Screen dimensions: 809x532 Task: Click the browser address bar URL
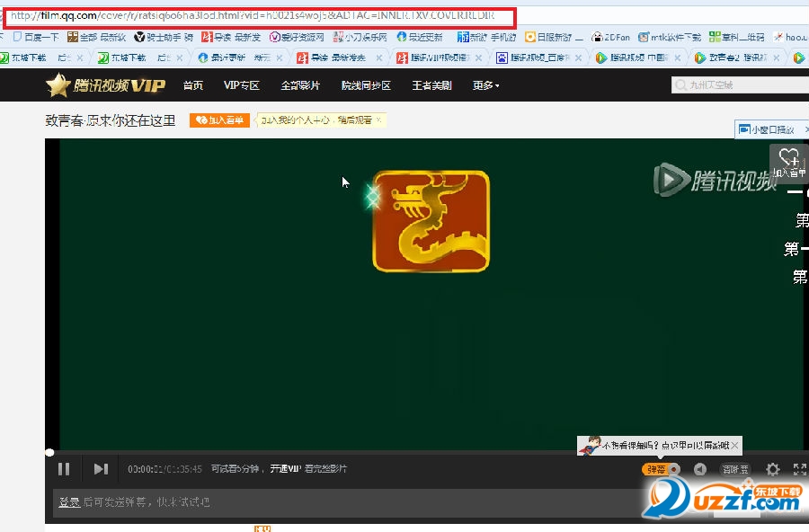coord(253,15)
